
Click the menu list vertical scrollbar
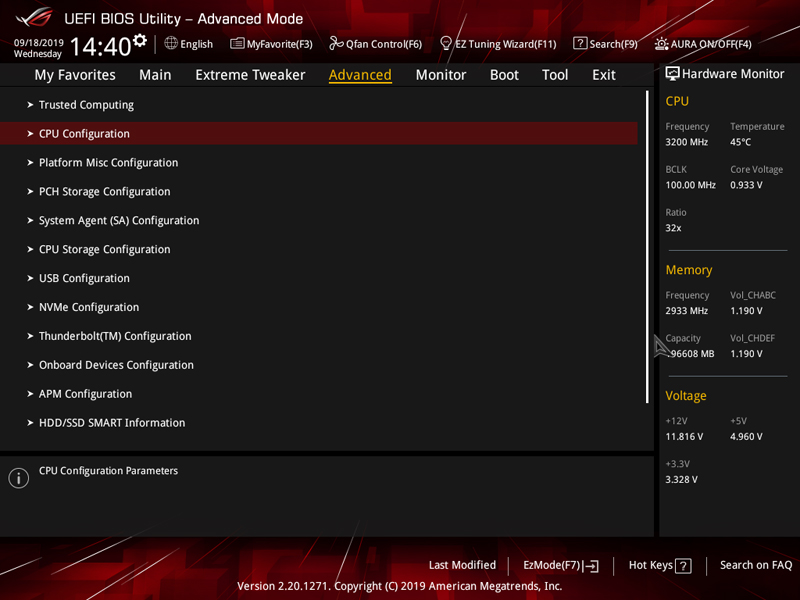647,247
